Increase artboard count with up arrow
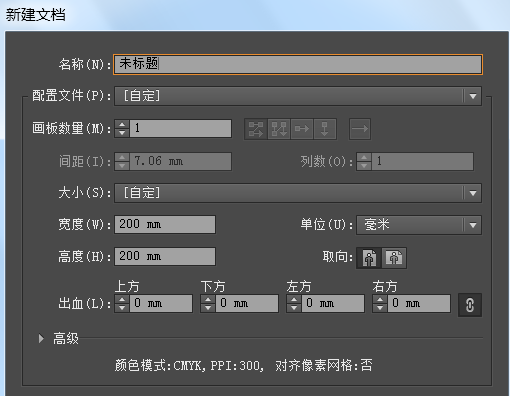510x396 pixels. pos(122,124)
